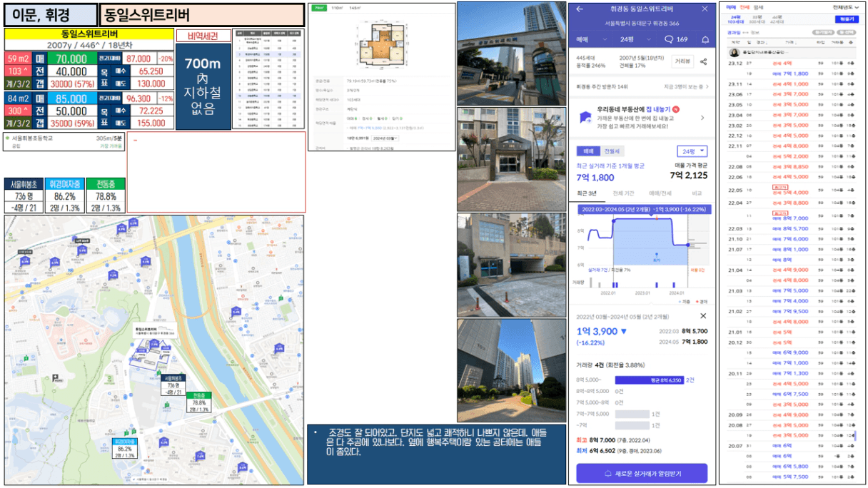
Task: Switch to the 전체 기간 tab
Action: point(622,194)
